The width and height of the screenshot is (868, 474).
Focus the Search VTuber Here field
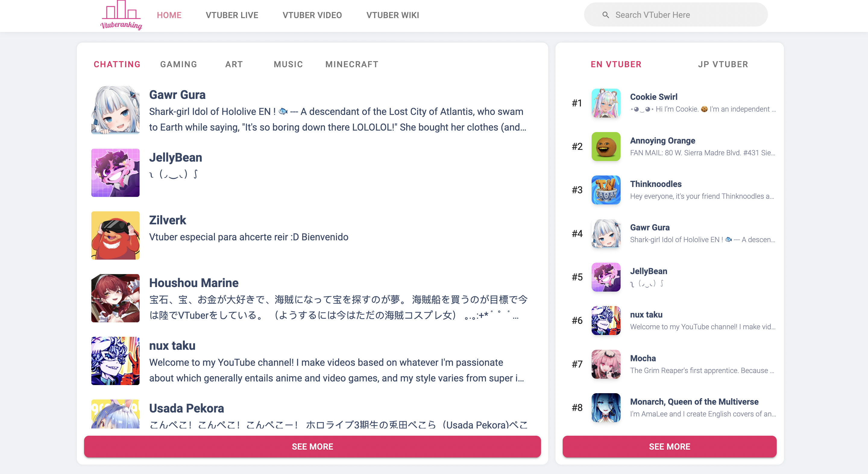click(x=676, y=15)
